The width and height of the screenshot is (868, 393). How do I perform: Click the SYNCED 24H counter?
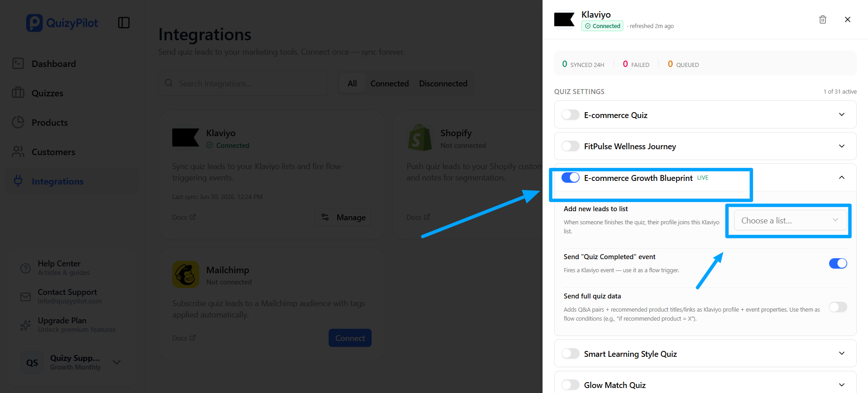(583, 64)
